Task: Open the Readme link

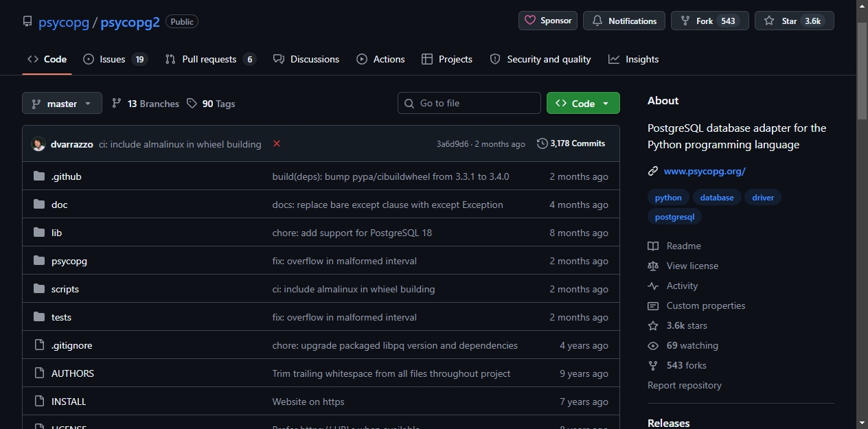Action: coord(675,246)
